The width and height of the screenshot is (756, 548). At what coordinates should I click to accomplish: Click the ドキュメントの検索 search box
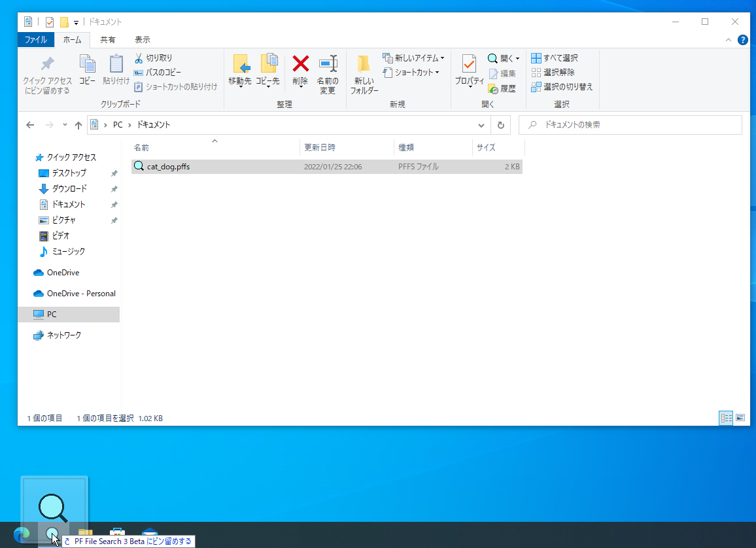tap(630, 125)
